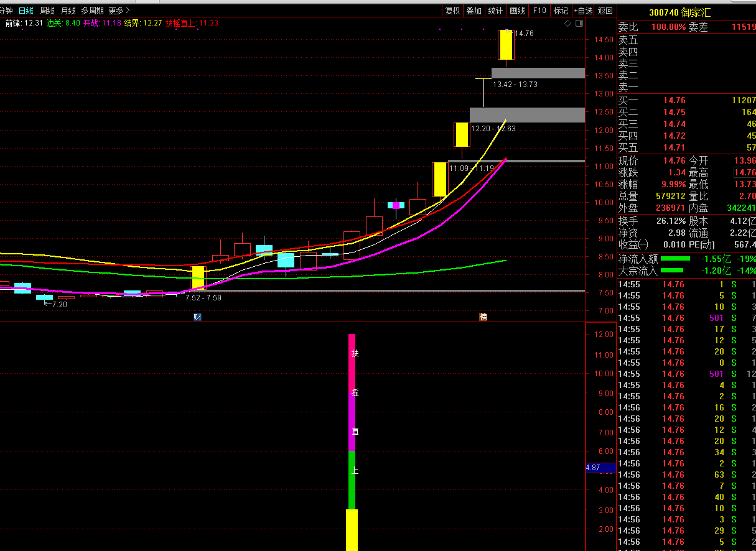The width and height of the screenshot is (756, 551).
Task: Open the 复权 price adjustment option
Action: tap(452, 11)
